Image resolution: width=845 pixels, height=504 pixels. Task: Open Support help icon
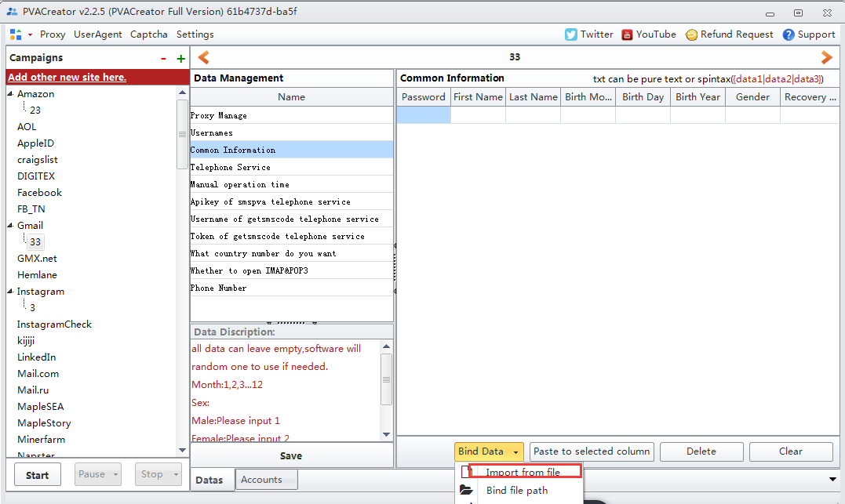click(x=789, y=34)
